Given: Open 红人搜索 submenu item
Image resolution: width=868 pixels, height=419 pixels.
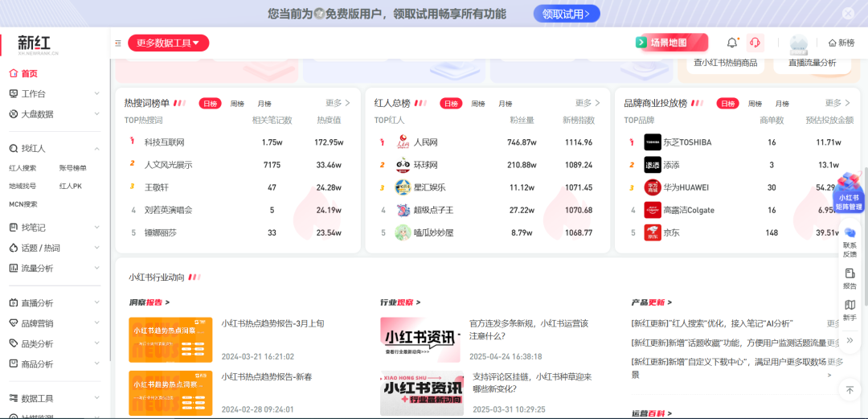Looking at the screenshot, I should click(23, 168).
